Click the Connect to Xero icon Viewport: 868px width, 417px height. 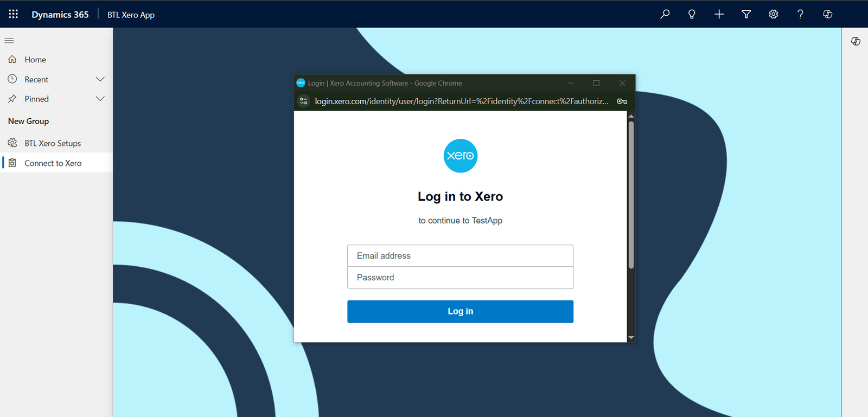pyautogui.click(x=12, y=163)
